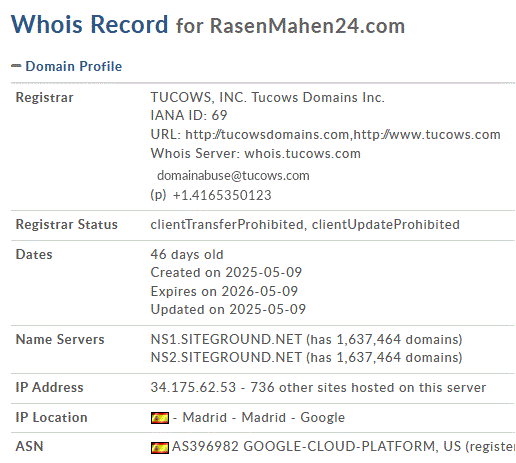Viewport: 516px width, 463px height.
Task: Click the Spain flag beside AS396982
Action: click(x=160, y=447)
